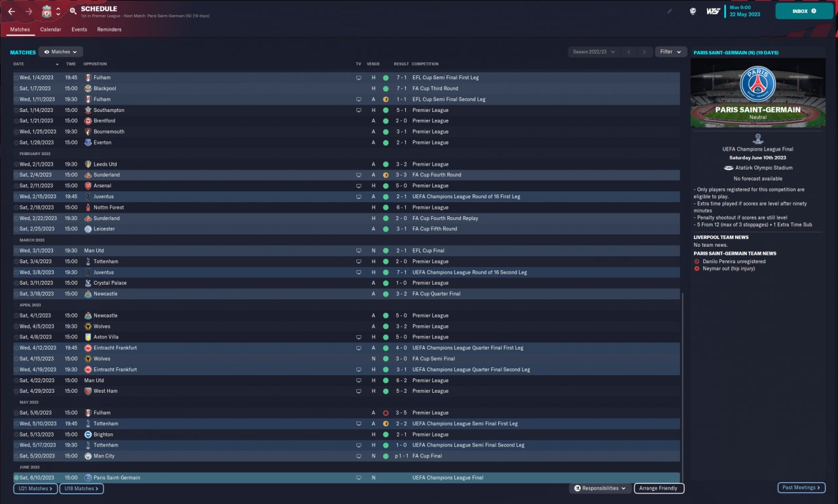This screenshot has width=838, height=504.
Task: Toggle row selector for Aston Villa 4/8/2023 match
Action: (16, 337)
